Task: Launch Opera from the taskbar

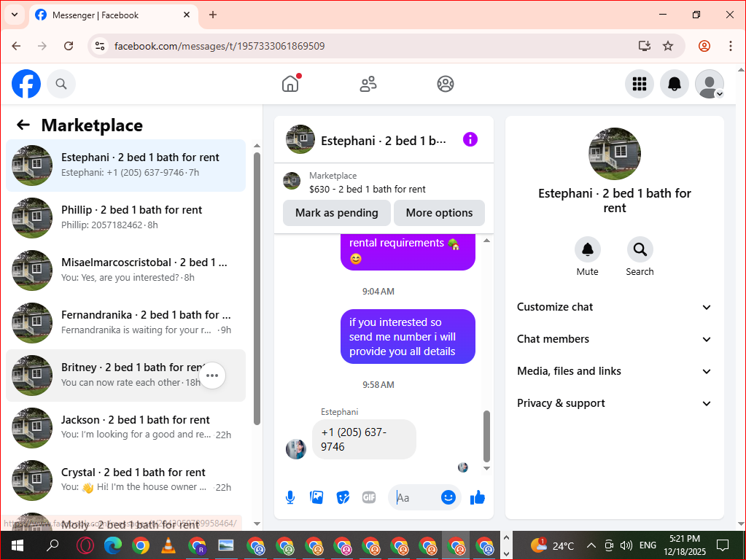Action: [85, 545]
